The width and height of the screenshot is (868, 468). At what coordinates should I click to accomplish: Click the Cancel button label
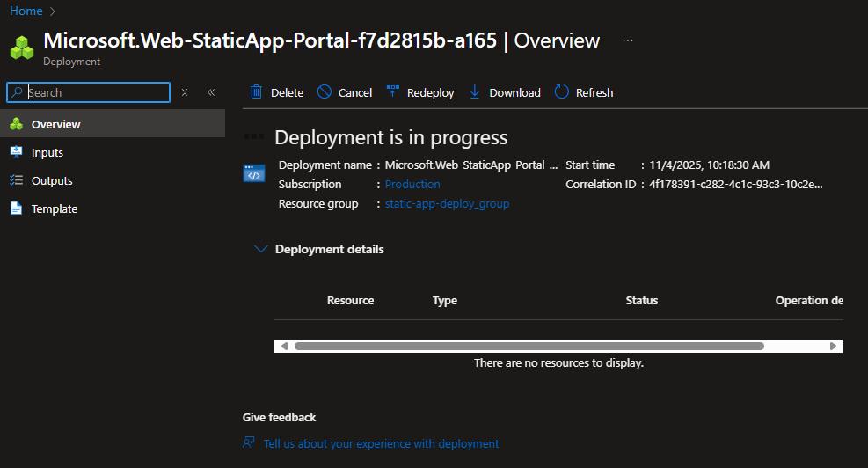tap(354, 92)
